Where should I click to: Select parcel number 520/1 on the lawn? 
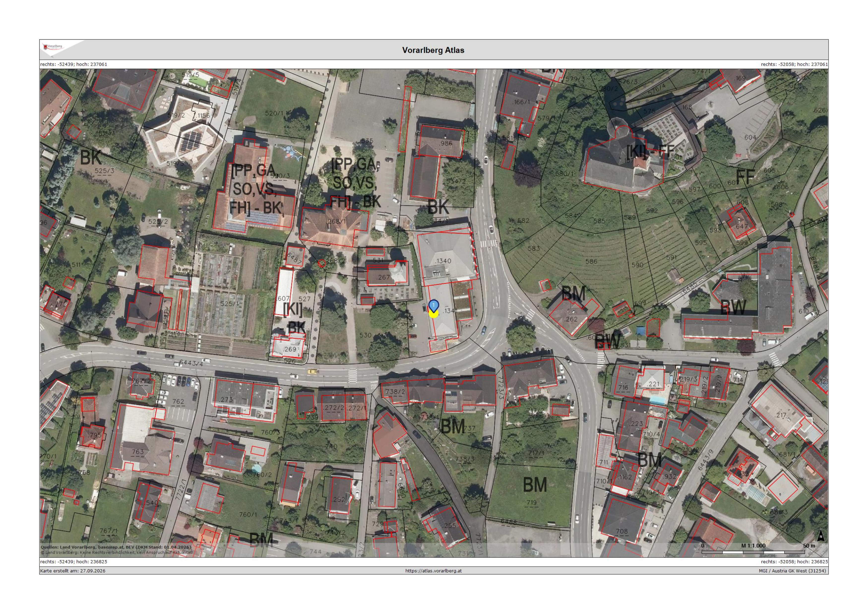[274, 113]
